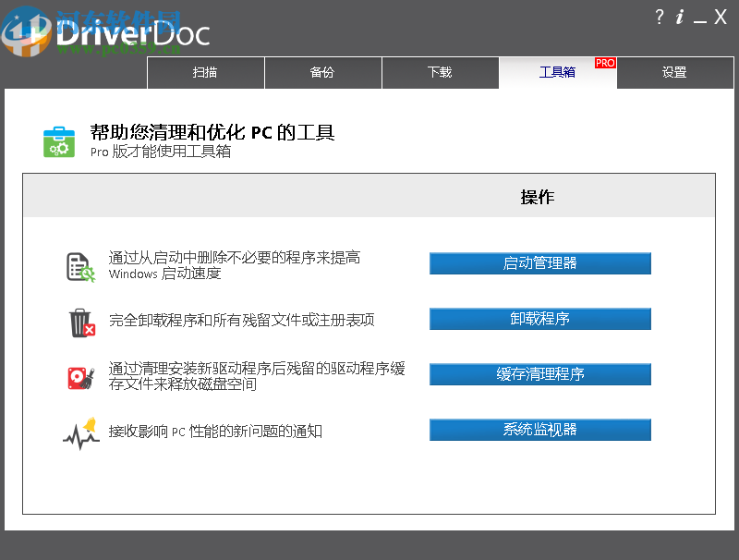739x560 pixels.
Task: Click the 卸载程序 button
Action: (539, 319)
